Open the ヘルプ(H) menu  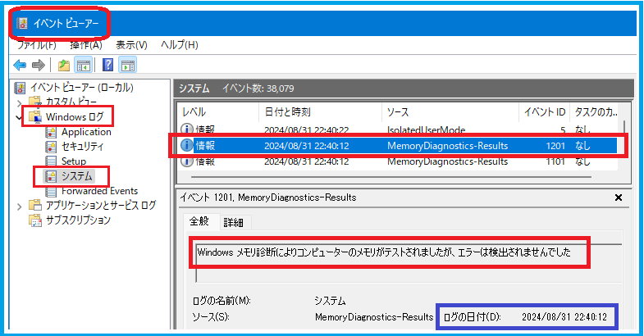click(180, 45)
